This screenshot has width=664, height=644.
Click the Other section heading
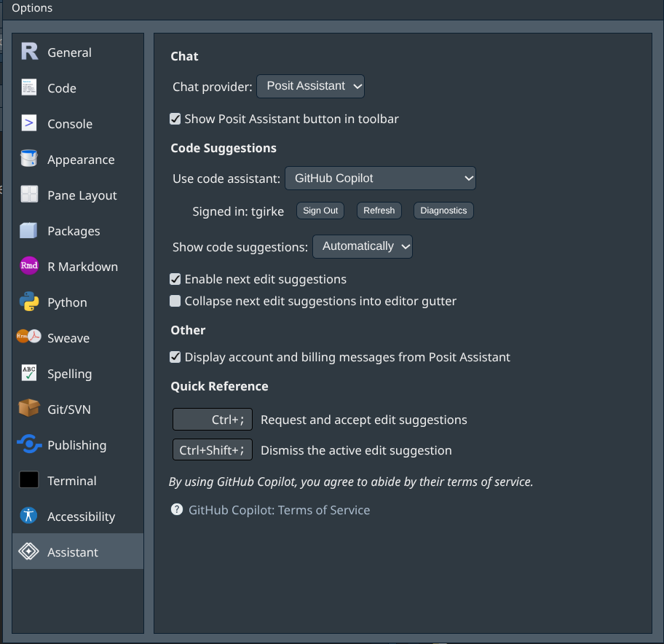coord(188,330)
